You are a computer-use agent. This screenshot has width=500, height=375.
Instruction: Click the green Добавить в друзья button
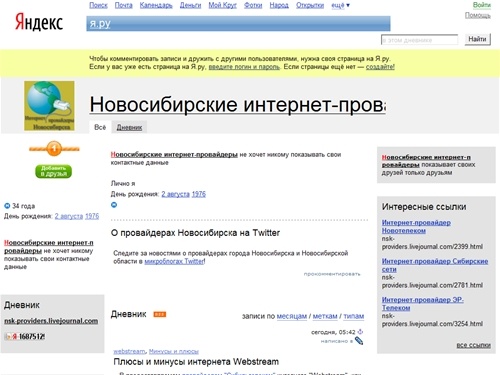coord(53,171)
